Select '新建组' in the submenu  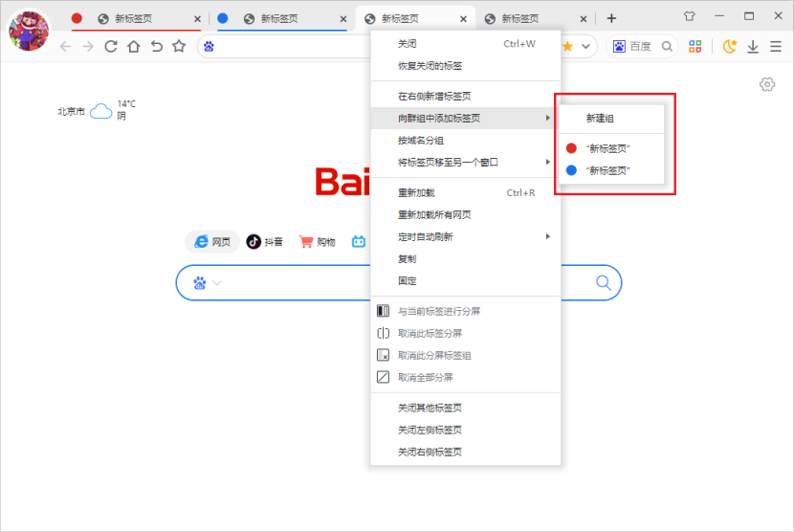[600, 119]
